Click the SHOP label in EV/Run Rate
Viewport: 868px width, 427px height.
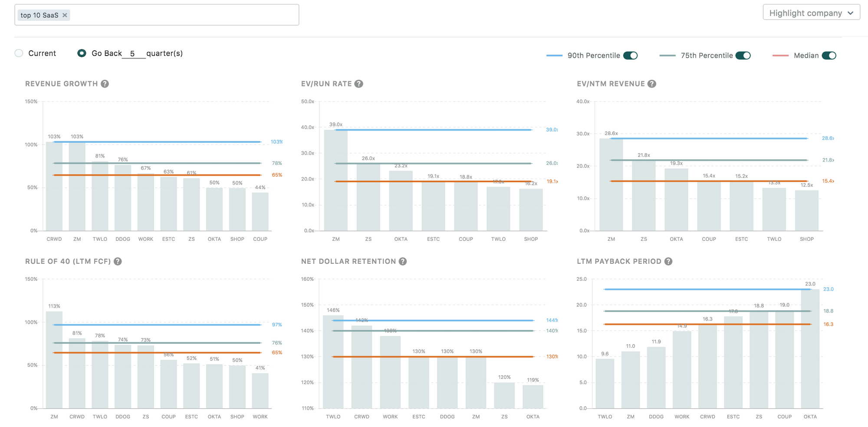531,239
